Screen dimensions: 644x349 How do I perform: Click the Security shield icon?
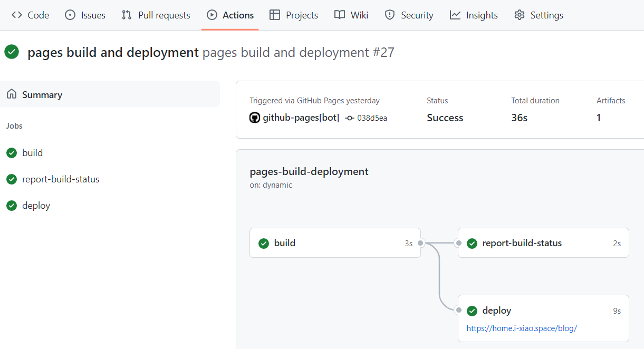point(390,15)
